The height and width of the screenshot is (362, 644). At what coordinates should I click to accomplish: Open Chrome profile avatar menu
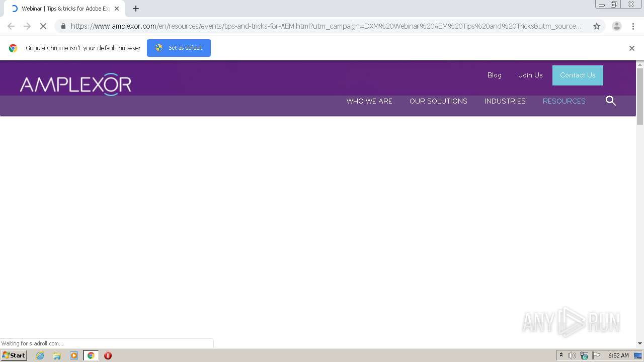(x=617, y=26)
